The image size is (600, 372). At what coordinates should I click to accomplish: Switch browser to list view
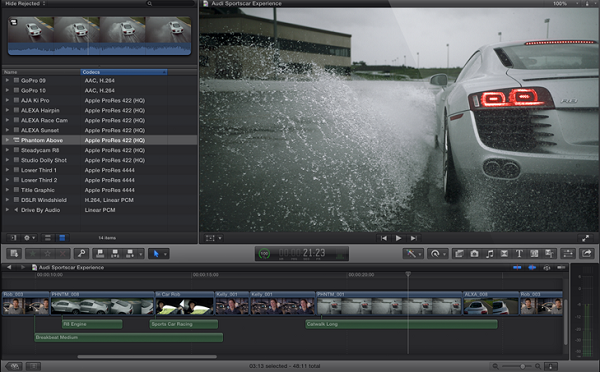pos(62,238)
